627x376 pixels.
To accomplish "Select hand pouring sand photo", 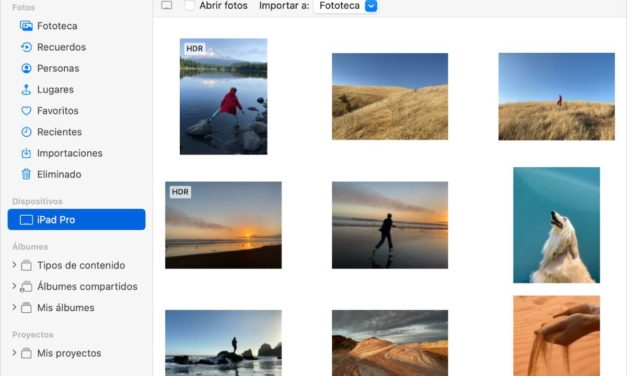I will [x=557, y=336].
